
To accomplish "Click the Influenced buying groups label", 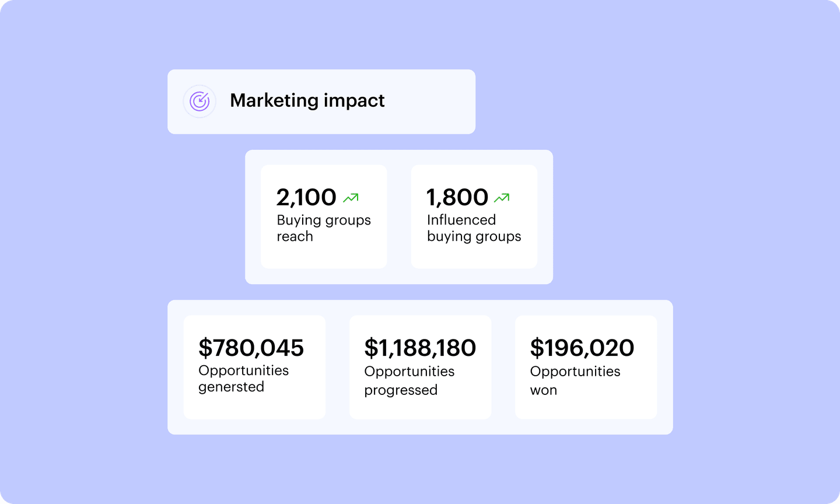I will pos(474,228).
